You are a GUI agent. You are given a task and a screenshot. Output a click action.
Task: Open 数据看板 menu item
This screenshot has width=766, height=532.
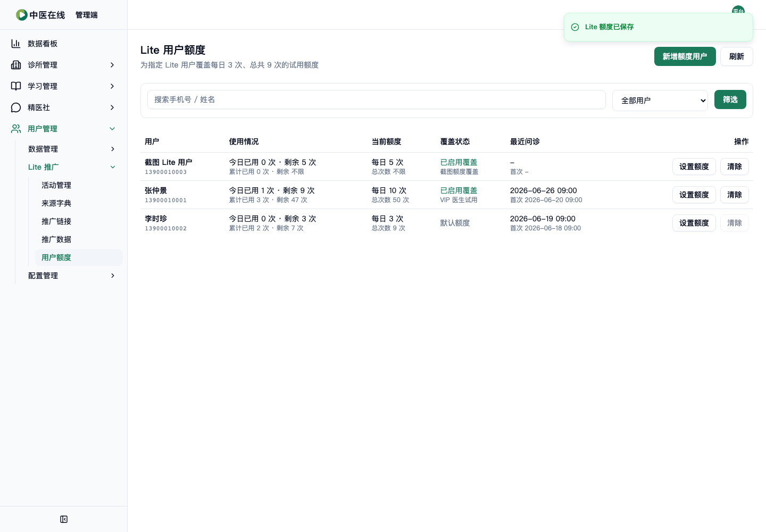pyautogui.click(x=64, y=44)
